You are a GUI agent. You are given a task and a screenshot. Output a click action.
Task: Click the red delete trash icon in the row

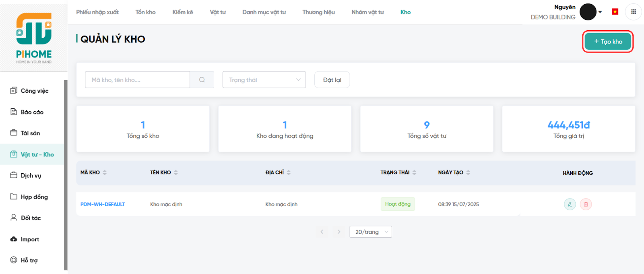[x=586, y=204]
